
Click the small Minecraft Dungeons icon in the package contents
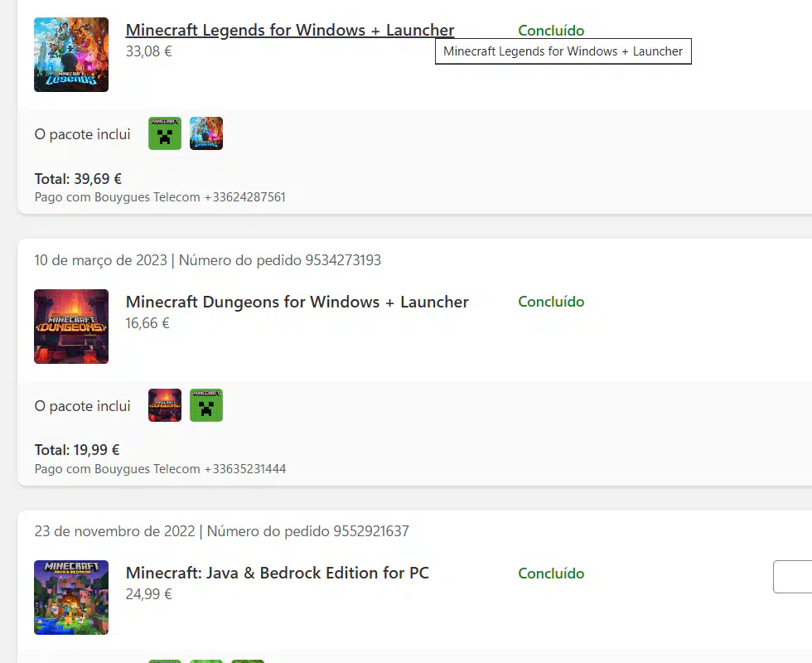(165, 405)
